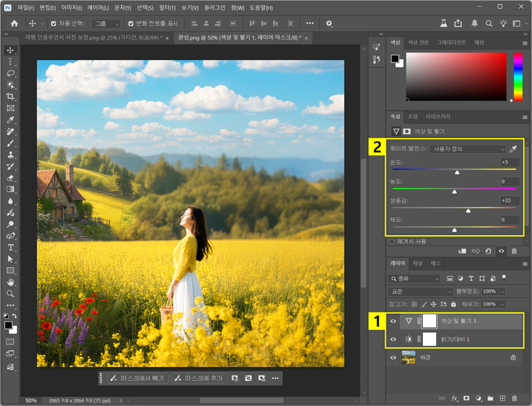Open the layer blend mode 표준 dropdown
The width and height of the screenshot is (532, 406).
click(421, 292)
